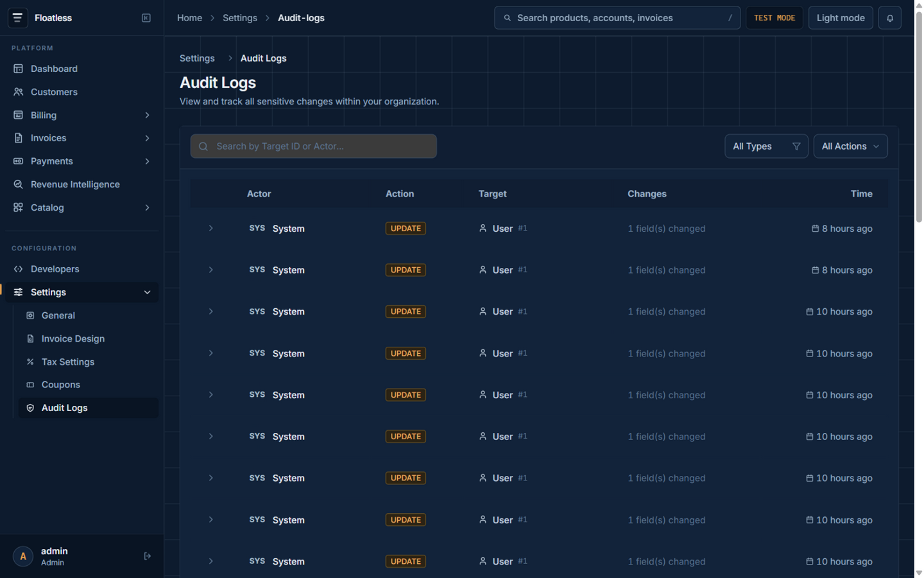Click the Changes column header
Screen dimensions: 924x578
(x=647, y=194)
